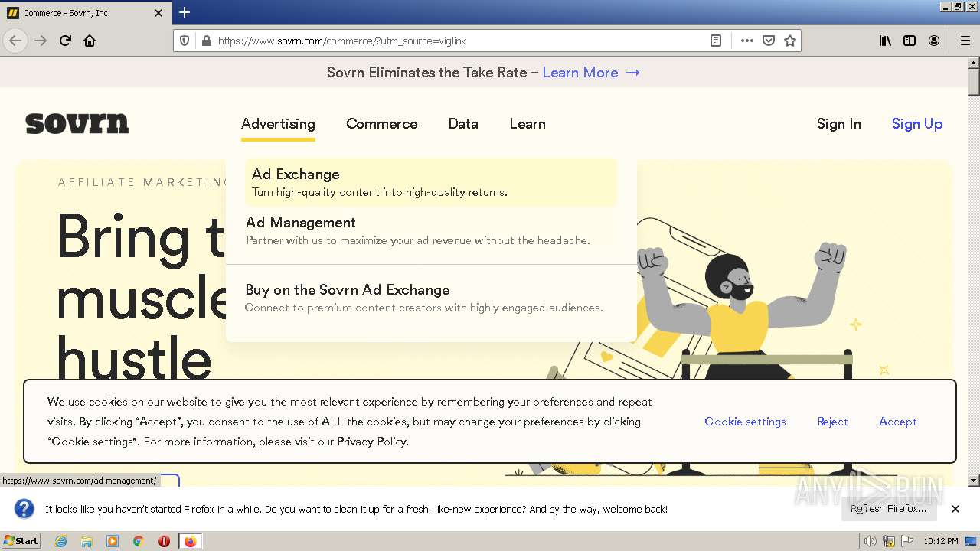Open Cookie settings

pos(745,422)
